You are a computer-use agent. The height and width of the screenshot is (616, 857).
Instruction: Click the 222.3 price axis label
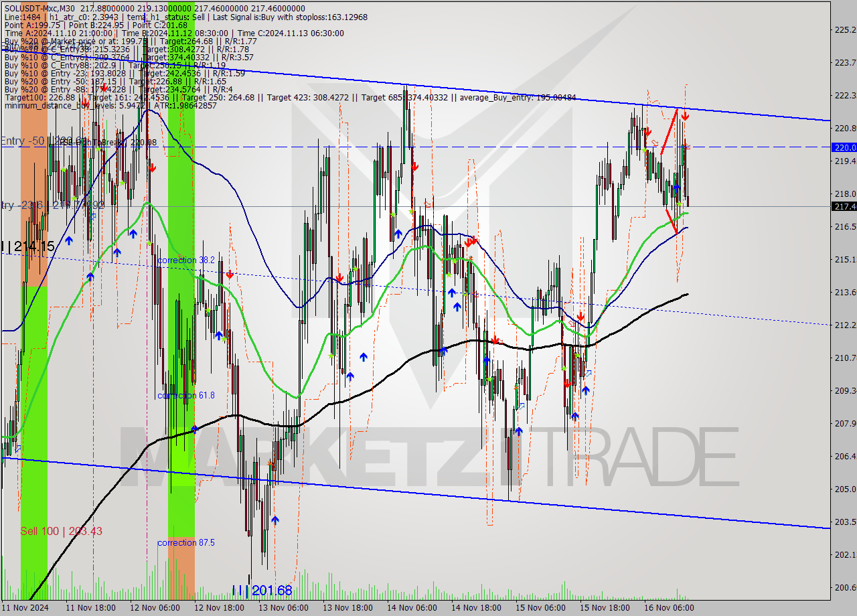[x=844, y=95]
